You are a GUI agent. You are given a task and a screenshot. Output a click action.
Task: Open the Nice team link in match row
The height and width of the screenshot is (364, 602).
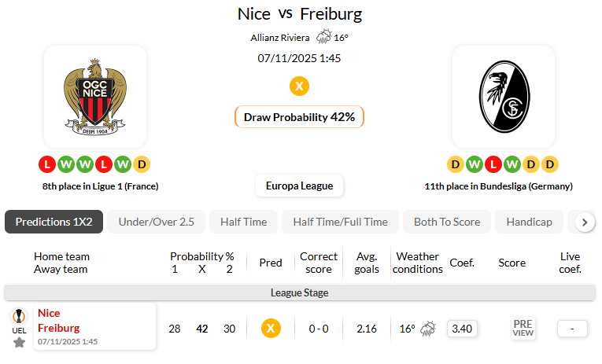click(x=49, y=313)
